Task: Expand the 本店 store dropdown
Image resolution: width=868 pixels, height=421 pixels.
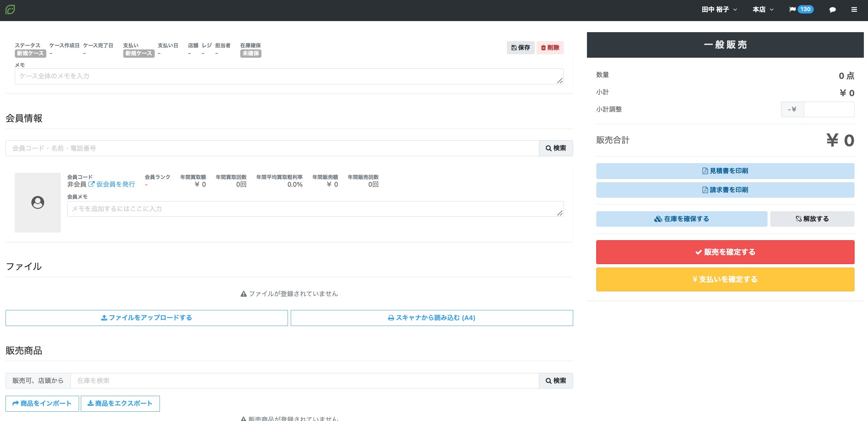Action: pyautogui.click(x=763, y=10)
